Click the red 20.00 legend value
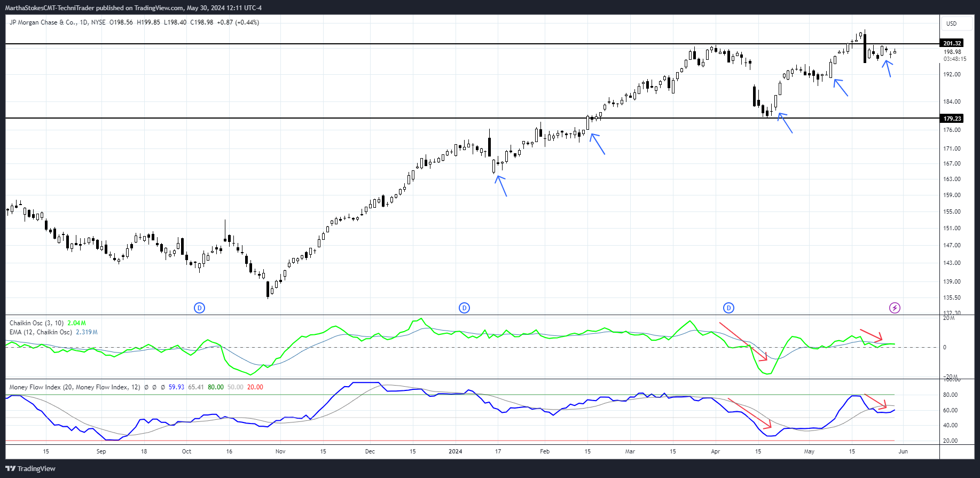This screenshot has width=980, height=478. click(x=255, y=387)
